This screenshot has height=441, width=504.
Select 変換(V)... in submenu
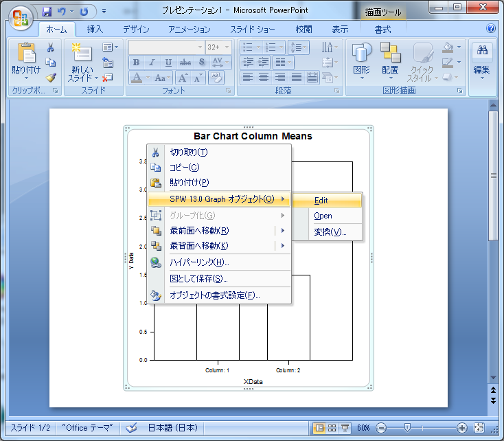coord(328,231)
